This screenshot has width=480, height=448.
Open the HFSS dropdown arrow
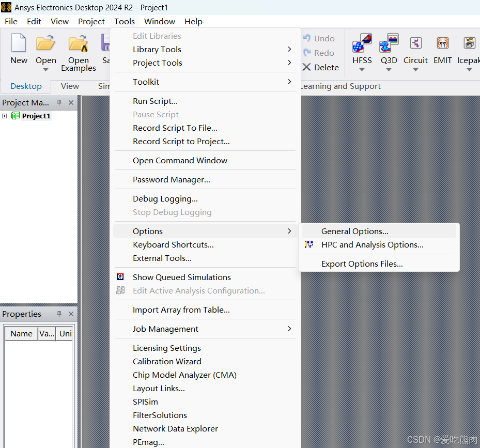pos(362,70)
